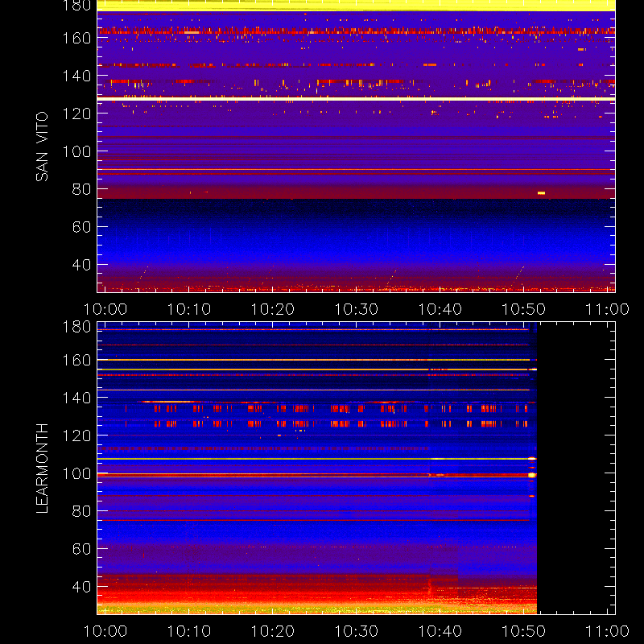Click 10:40 under the San Vito plot
The width and height of the screenshot is (644, 644).
click(x=440, y=309)
